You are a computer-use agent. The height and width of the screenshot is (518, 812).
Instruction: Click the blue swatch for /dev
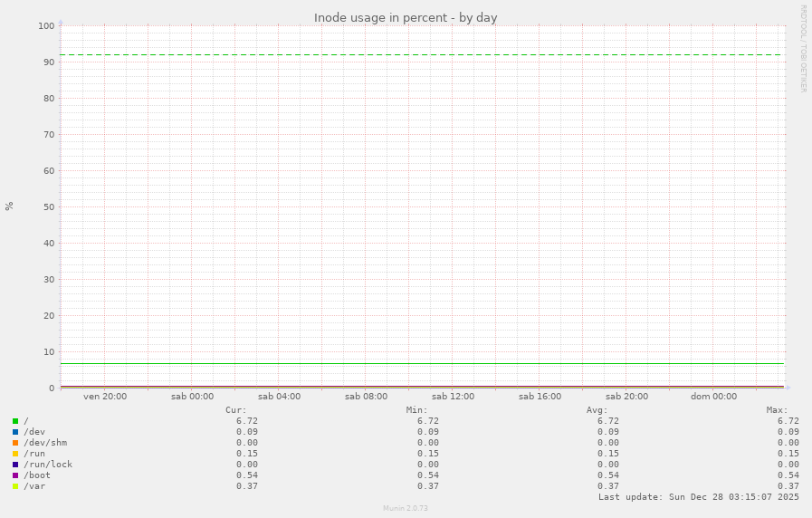pos(15,432)
